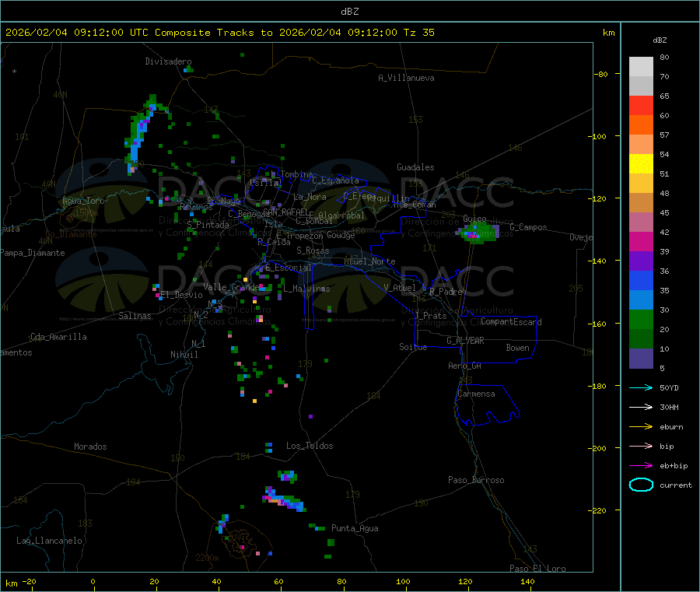Image resolution: width=700 pixels, height=592 pixels.
Task: Select the 'A_Villanueva' map label
Action: [x=406, y=78]
